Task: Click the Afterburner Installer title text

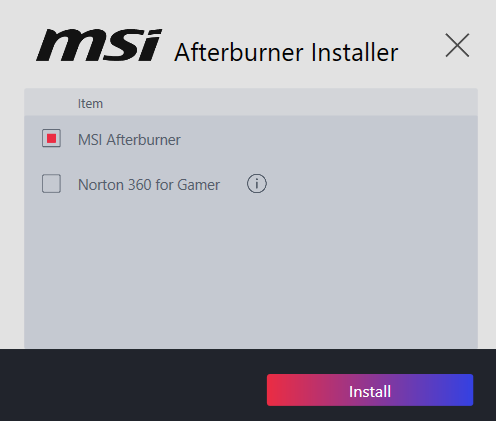Action: (x=286, y=53)
